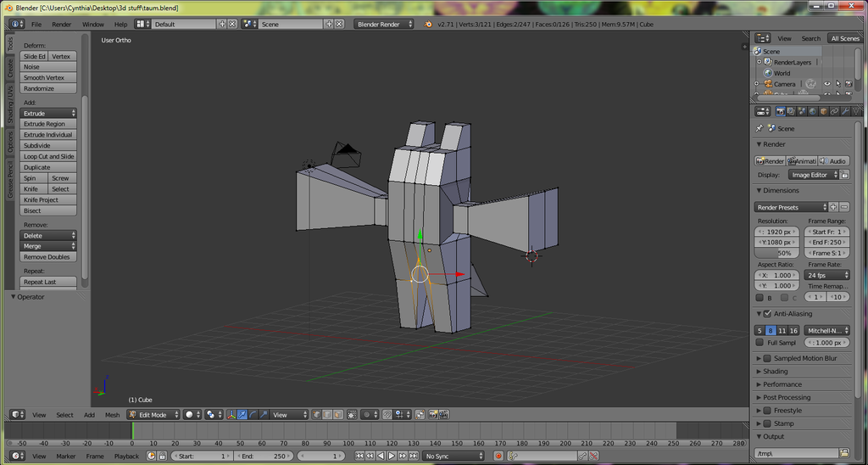
Task: Hide the Camera using its eye icon
Action: coord(828,84)
